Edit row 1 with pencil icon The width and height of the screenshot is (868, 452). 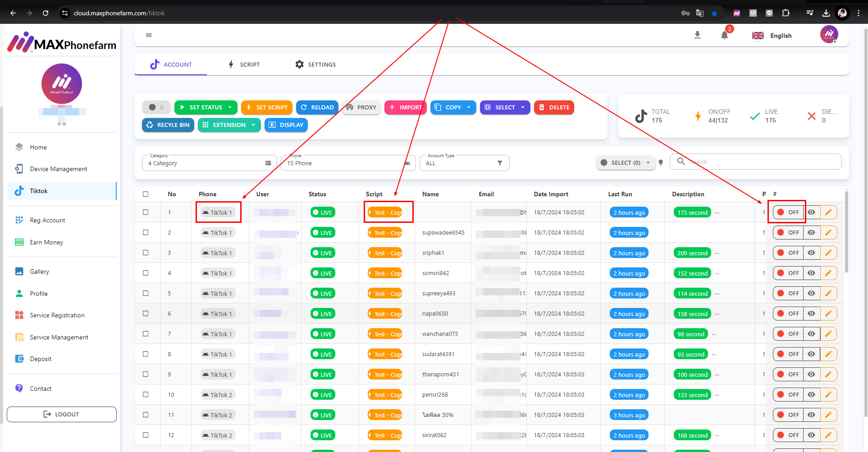(828, 212)
